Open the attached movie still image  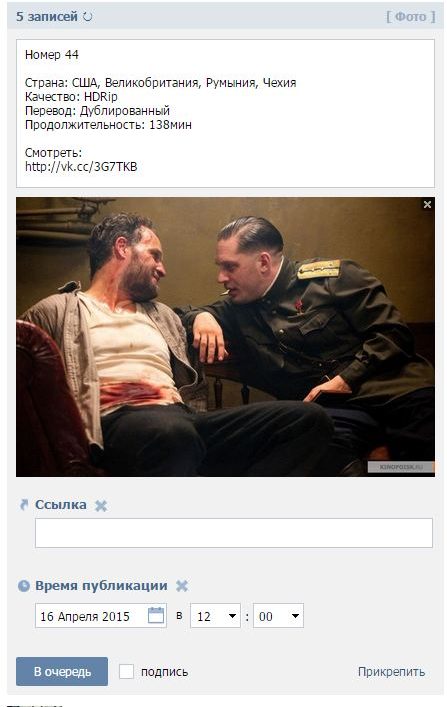[225, 337]
